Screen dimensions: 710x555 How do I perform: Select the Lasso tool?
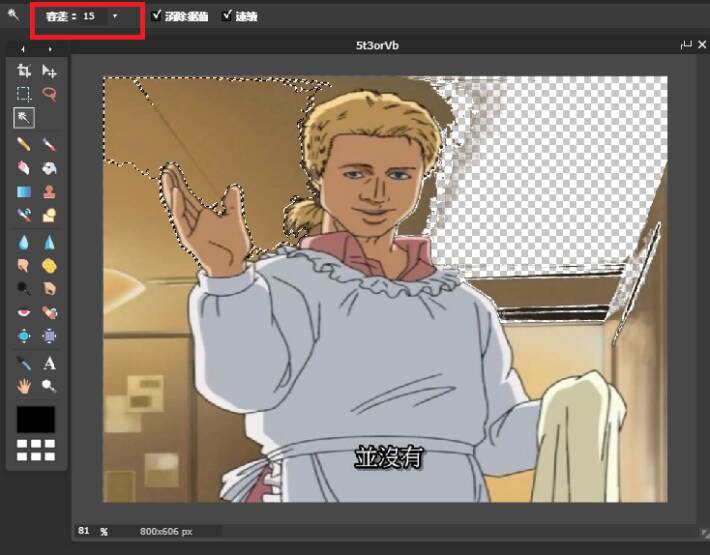pos(49,94)
